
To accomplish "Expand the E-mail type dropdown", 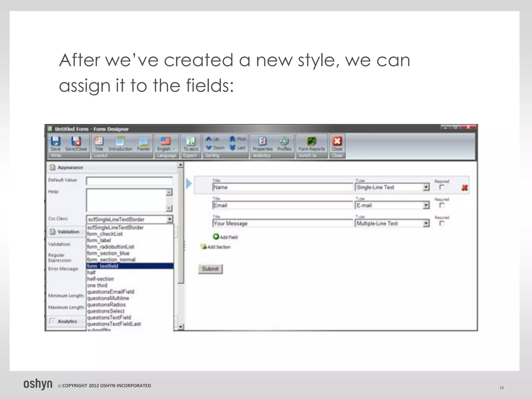I will (426, 205).
